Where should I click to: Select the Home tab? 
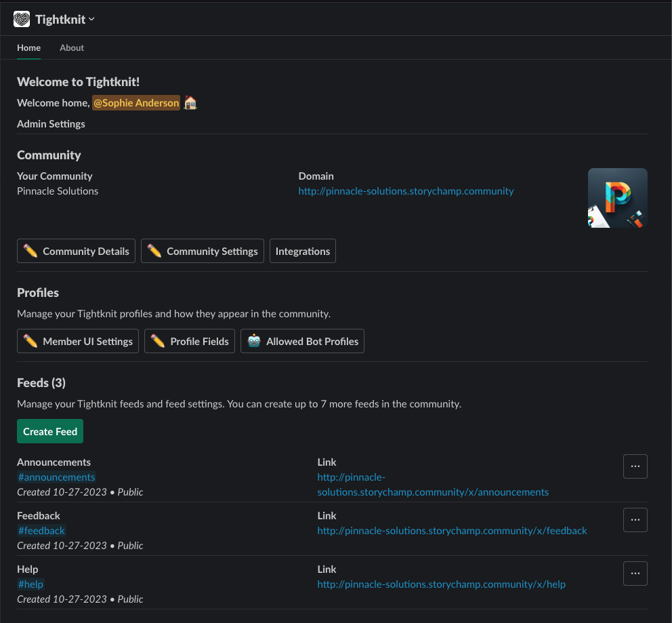28,47
